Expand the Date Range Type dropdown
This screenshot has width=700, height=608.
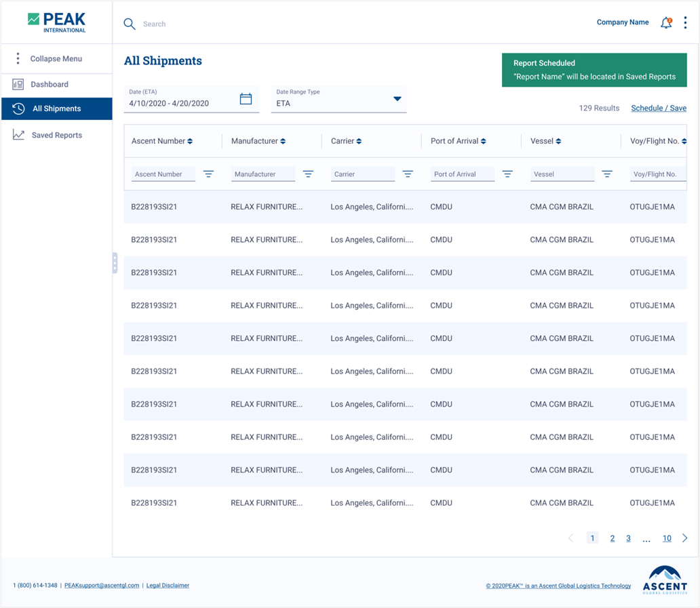[397, 100]
